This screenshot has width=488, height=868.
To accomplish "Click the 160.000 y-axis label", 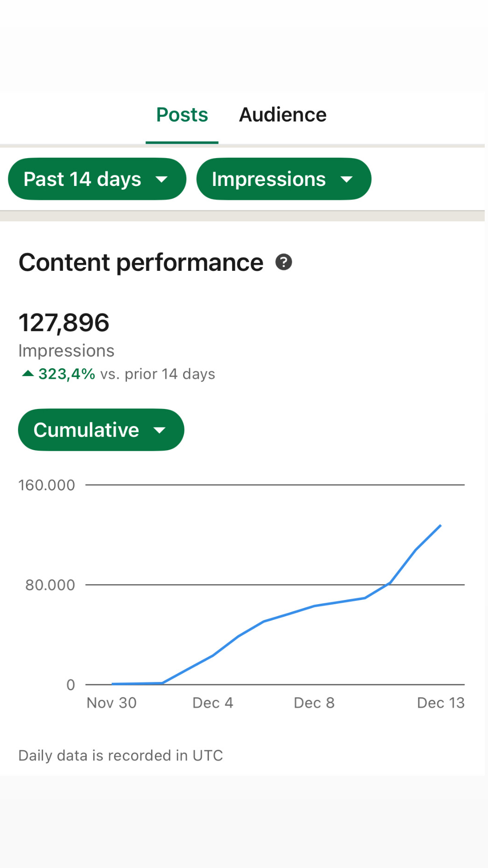I will click(x=46, y=485).
